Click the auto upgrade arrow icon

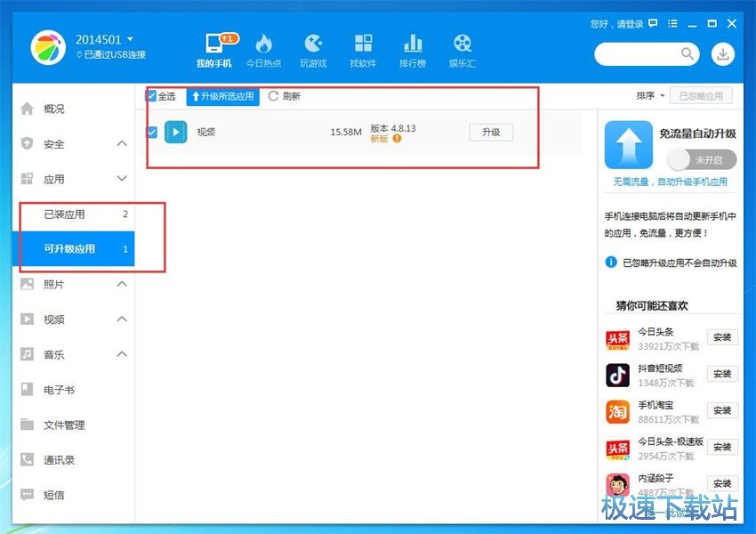tap(628, 145)
